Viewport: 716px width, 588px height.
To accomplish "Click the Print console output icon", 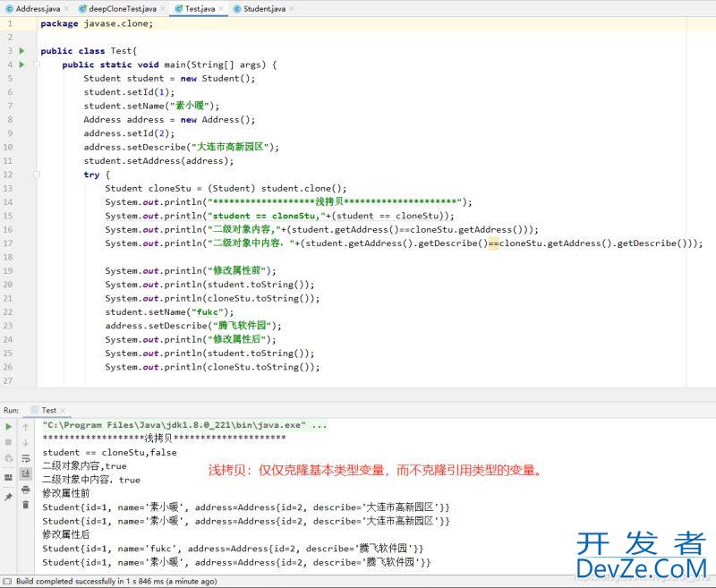I will [26, 490].
